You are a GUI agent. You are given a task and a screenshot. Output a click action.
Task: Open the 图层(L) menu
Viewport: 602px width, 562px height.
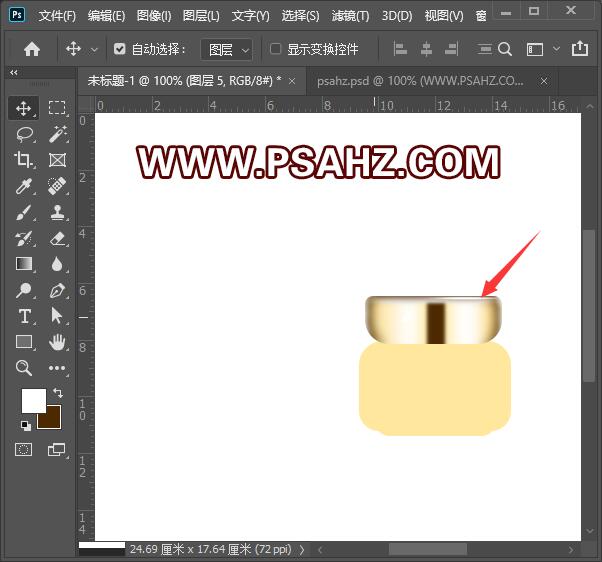(x=201, y=16)
